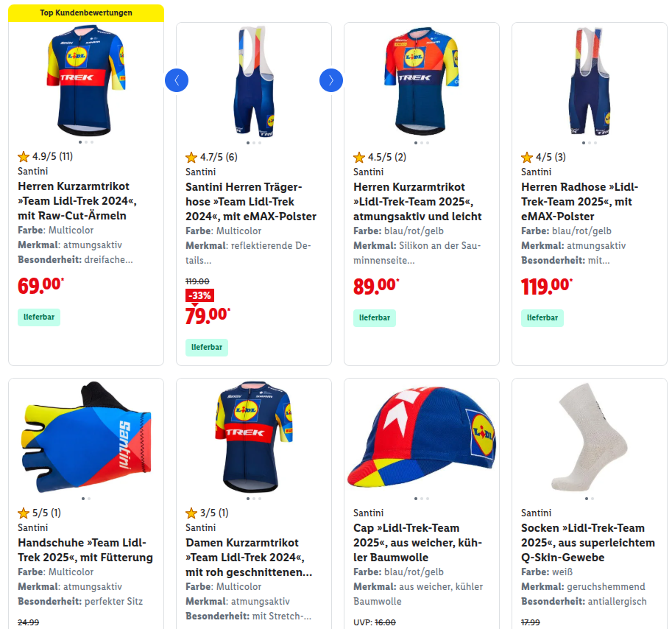Open Santini Herren Trägerhose product title
The height and width of the screenshot is (629, 672).
251,202
